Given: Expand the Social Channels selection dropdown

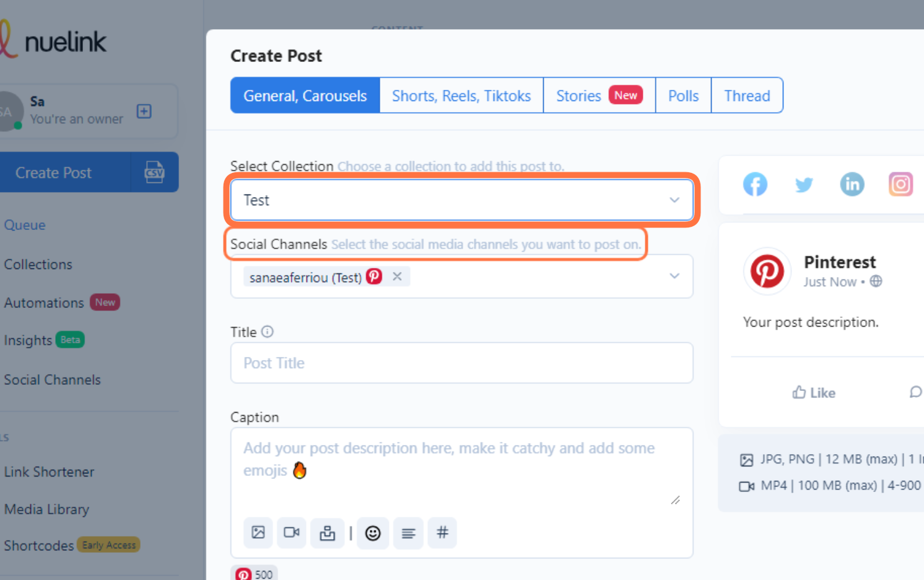Looking at the screenshot, I should [674, 276].
